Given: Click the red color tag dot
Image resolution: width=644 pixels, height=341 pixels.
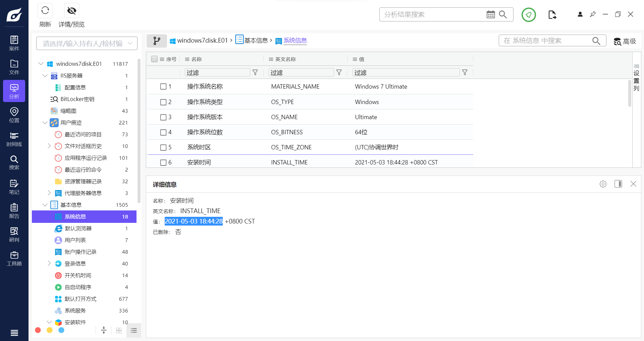Looking at the screenshot, I should (38, 330).
